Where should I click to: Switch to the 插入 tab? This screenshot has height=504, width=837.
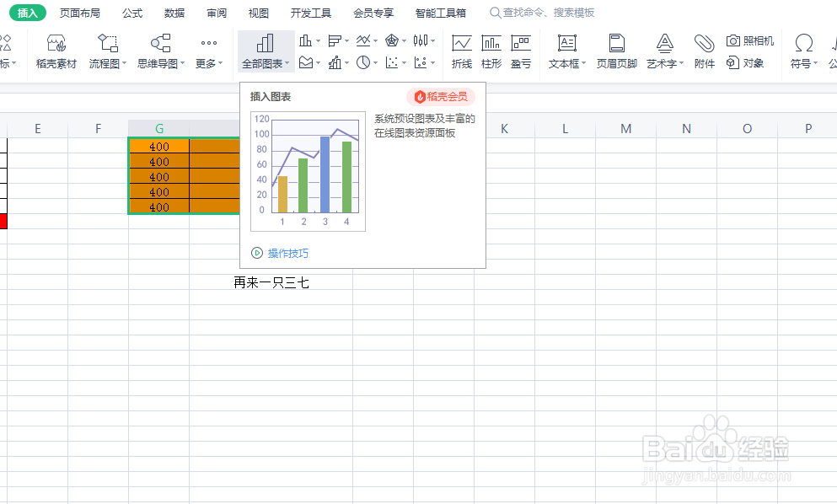[x=28, y=13]
